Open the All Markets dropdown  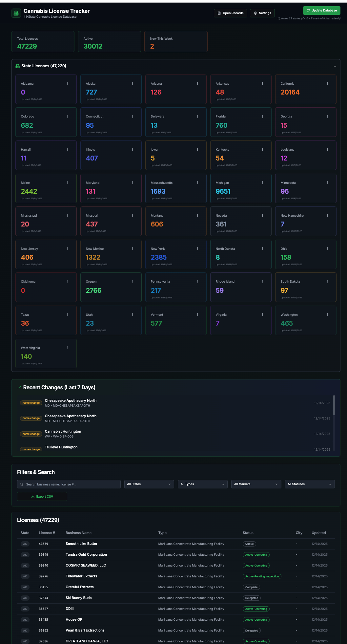[x=256, y=484]
